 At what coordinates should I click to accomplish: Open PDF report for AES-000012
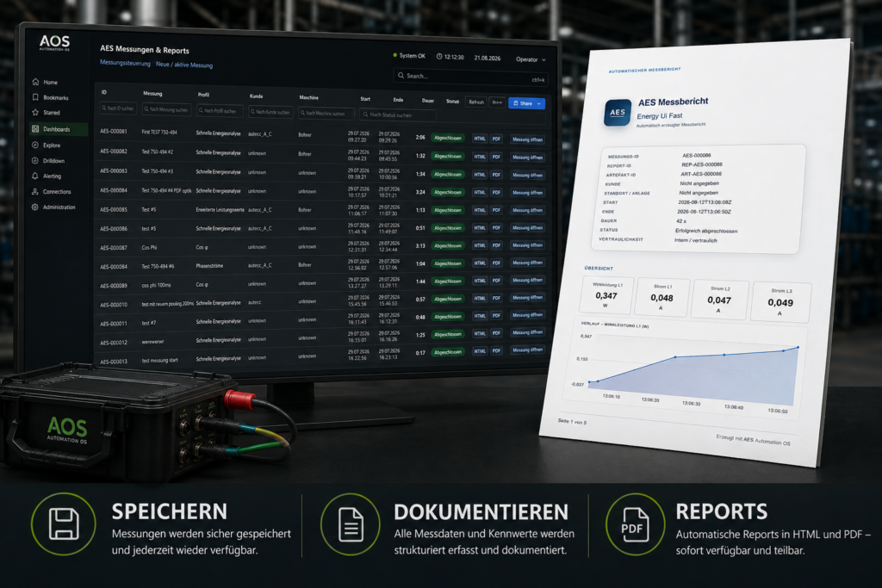click(496, 333)
